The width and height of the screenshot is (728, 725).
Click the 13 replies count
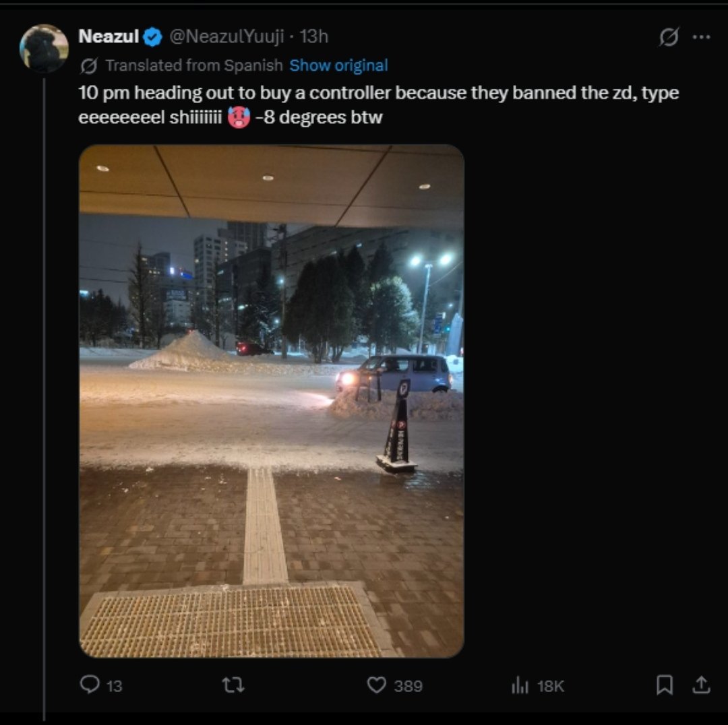pyautogui.click(x=115, y=686)
